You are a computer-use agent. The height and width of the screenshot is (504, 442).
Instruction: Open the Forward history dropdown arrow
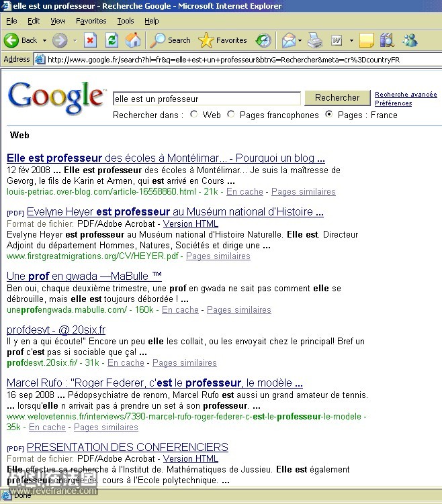[75, 40]
